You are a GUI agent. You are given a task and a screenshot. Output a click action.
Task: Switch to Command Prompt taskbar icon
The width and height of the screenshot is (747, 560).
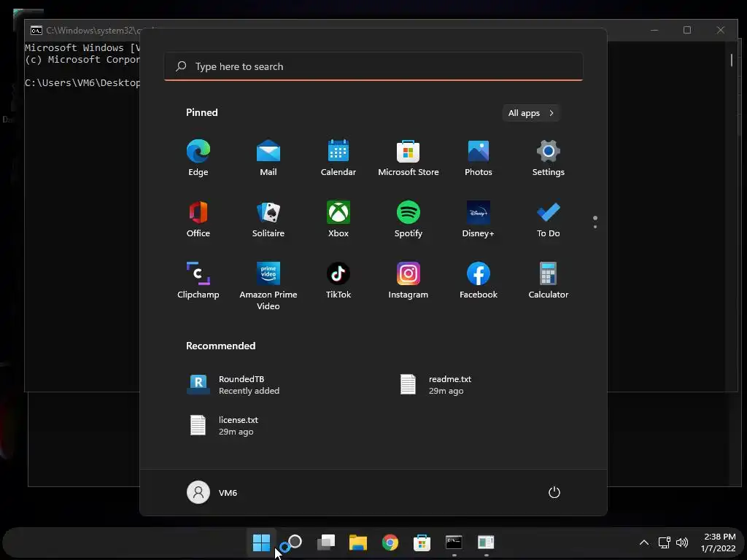click(454, 542)
